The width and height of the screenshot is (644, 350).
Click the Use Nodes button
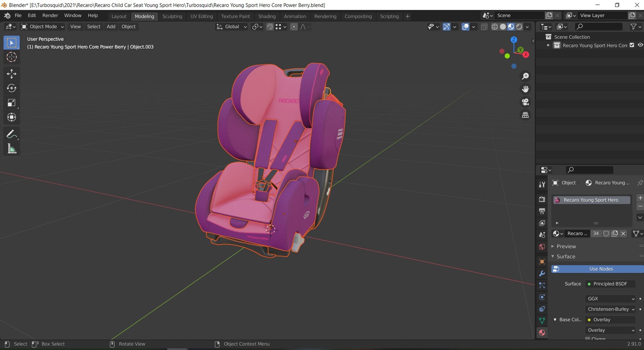point(601,269)
